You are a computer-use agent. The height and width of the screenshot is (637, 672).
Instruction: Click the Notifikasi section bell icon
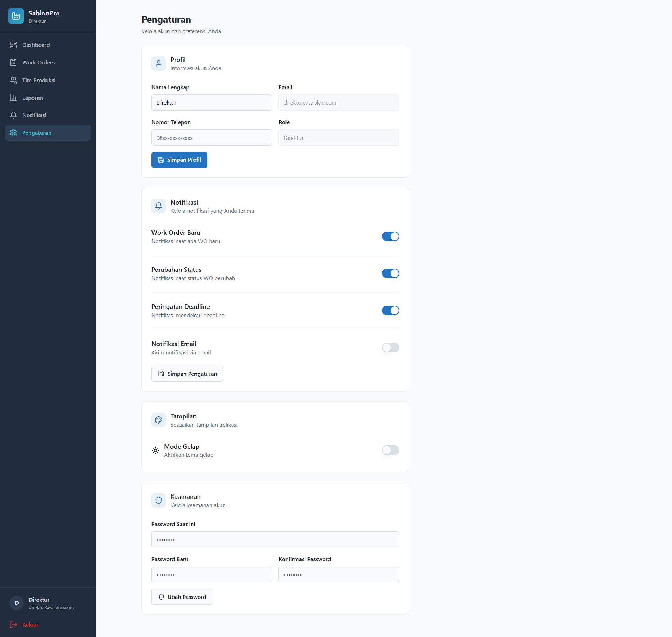click(158, 206)
